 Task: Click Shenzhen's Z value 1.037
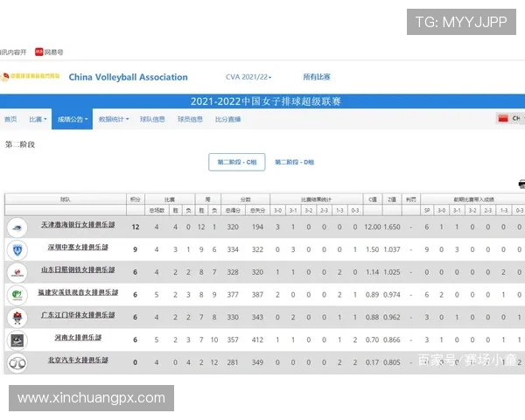pyautogui.click(x=392, y=249)
